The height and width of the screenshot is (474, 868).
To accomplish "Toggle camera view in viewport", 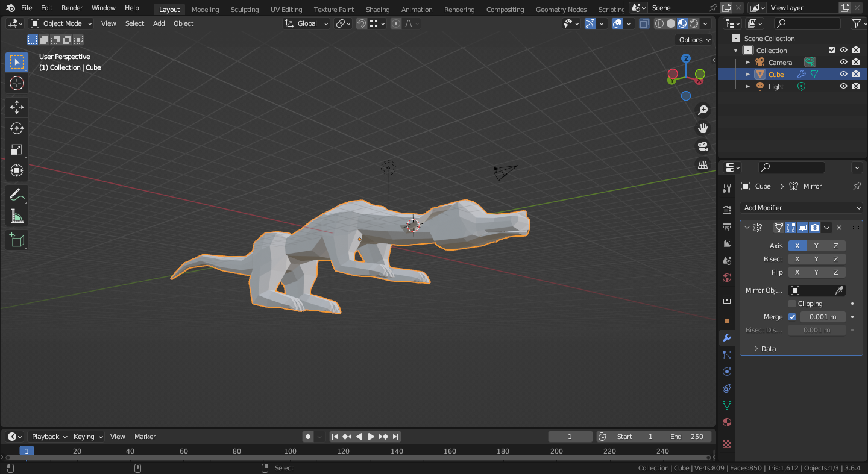I will click(703, 146).
